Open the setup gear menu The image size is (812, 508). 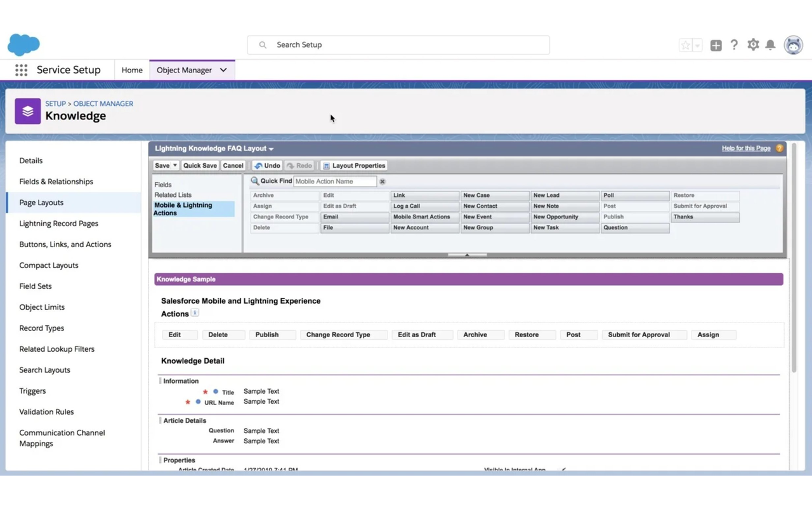(753, 44)
